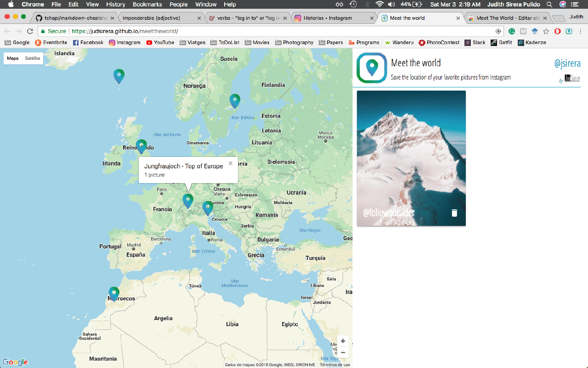This screenshot has width=588, height=368.
Task: Click the Grammarly extension icon
Action: pyautogui.click(x=512, y=31)
